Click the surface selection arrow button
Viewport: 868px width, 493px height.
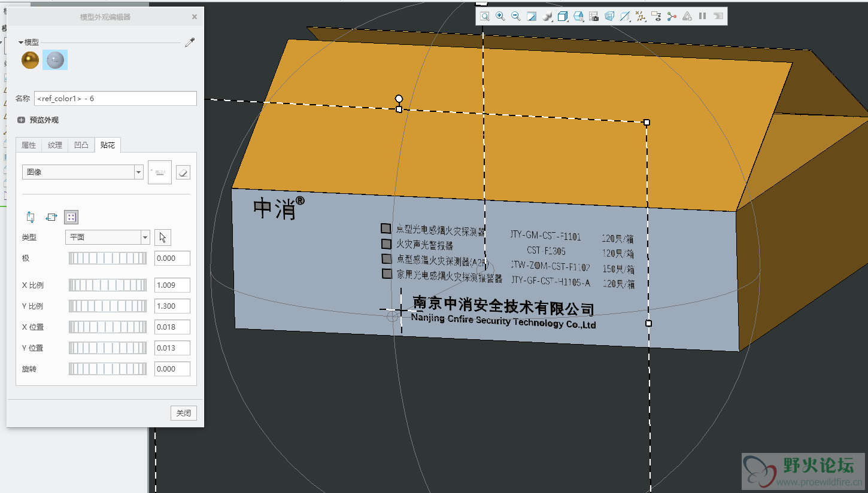pyautogui.click(x=162, y=238)
